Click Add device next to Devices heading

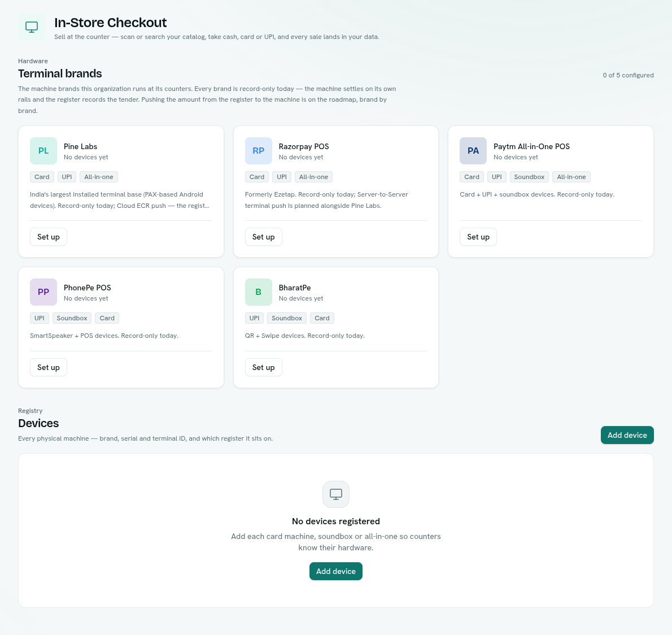[x=627, y=435]
